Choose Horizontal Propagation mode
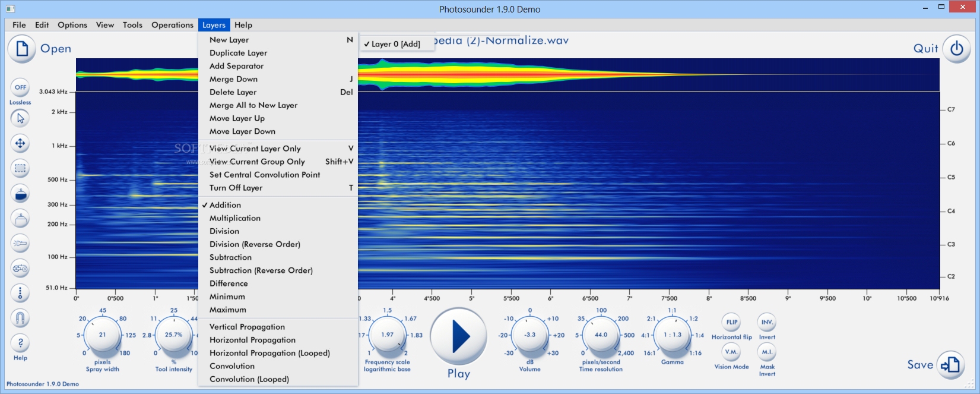 [278, 340]
